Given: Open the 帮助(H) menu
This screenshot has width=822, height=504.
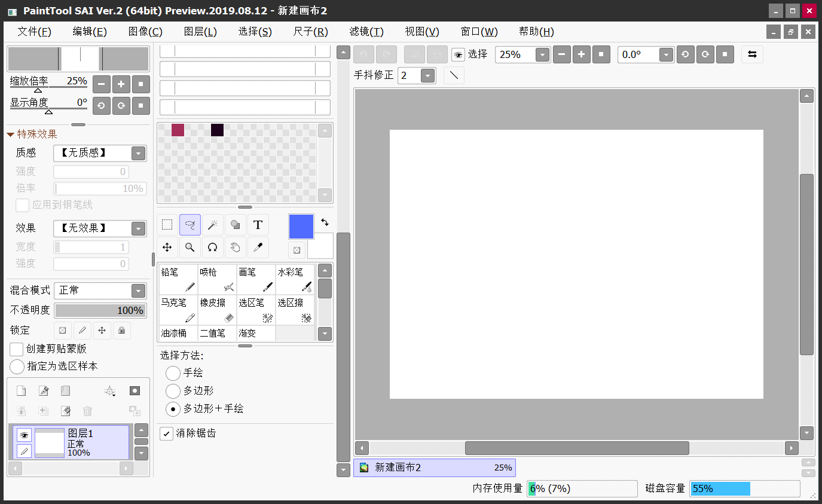Looking at the screenshot, I should pos(536,32).
